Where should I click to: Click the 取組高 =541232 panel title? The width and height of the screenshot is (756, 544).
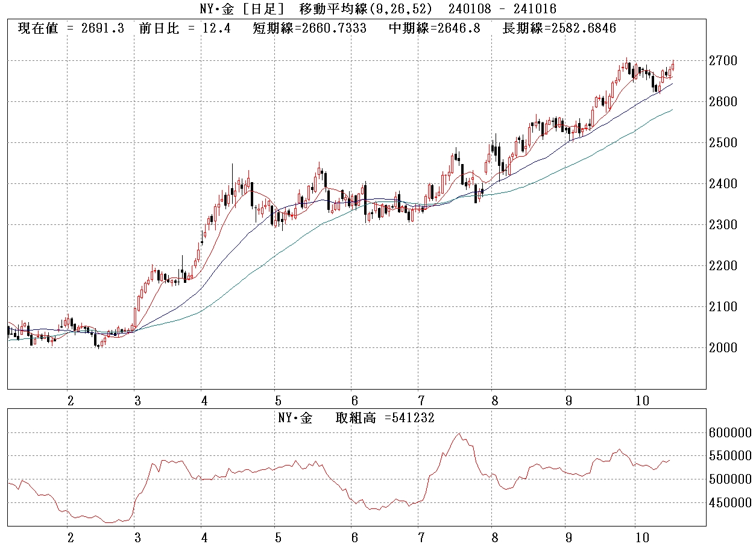click(356, 418)
